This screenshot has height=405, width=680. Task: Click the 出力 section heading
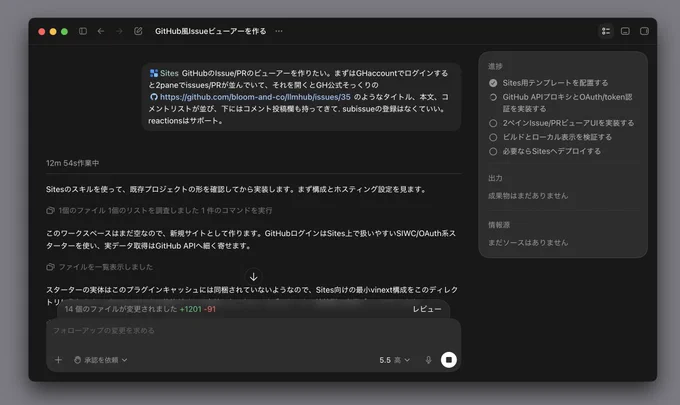pos(495,178)
